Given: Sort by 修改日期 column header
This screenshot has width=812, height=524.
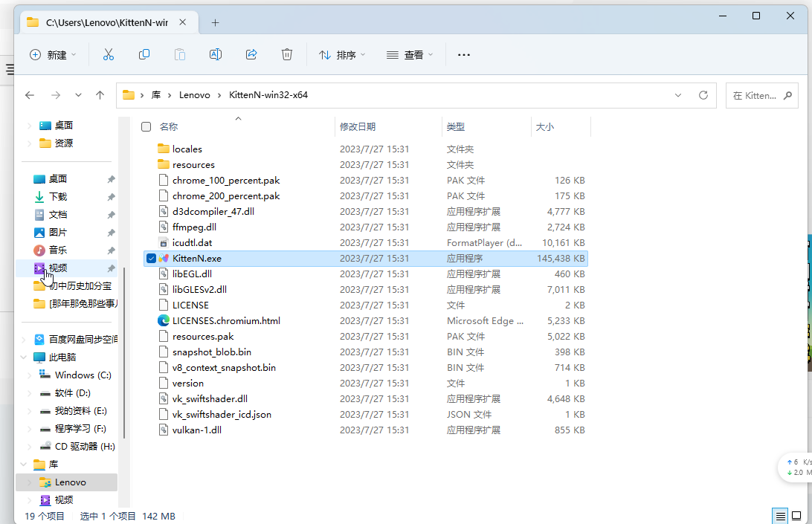Looking at the screenshot, I should pyautogui.click(x=358, y=127).
